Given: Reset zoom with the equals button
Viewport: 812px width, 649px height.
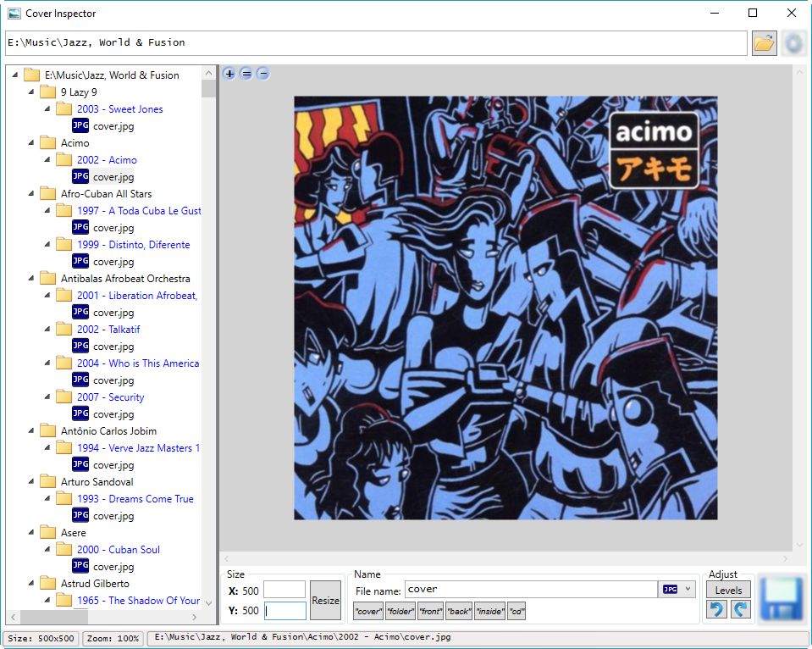Looking at the screenshot, I should click(x=246, y=74).
